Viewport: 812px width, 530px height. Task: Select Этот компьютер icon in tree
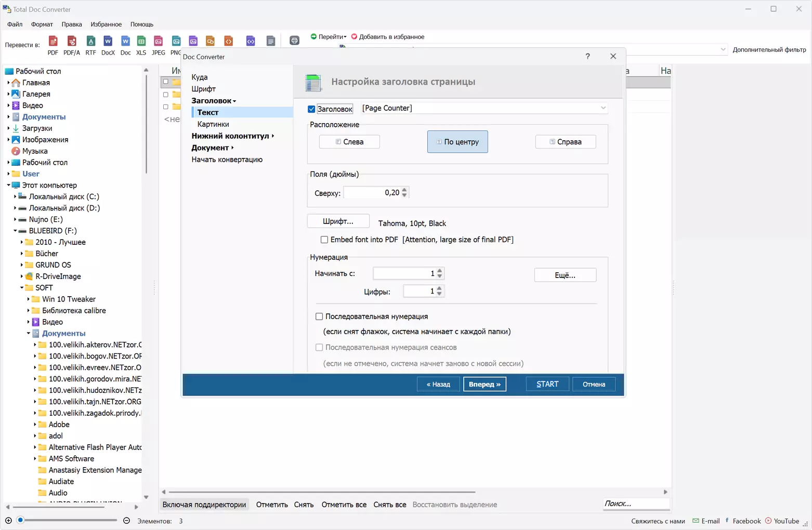tap(16, 186)
